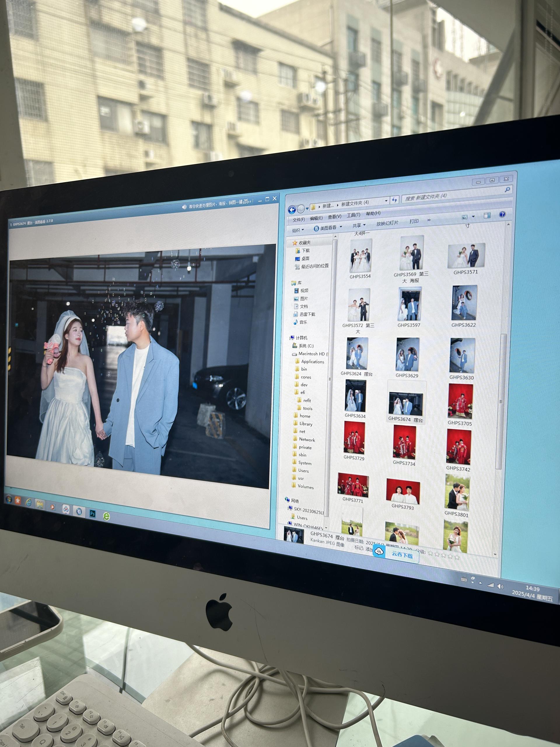
Task: Select 最近访问的位置 in navigation pane
Action: pos(311,266)
